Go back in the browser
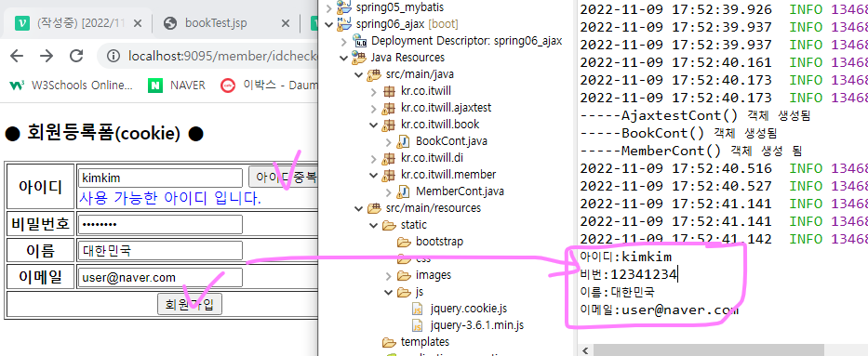This screenshot has height=356, width=868. click(17, 56)
